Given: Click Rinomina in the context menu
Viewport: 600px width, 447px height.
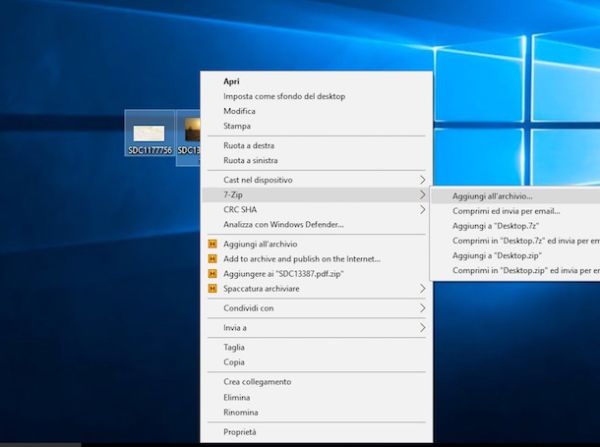Looking at the screenshot, I should tap(240, 412).
